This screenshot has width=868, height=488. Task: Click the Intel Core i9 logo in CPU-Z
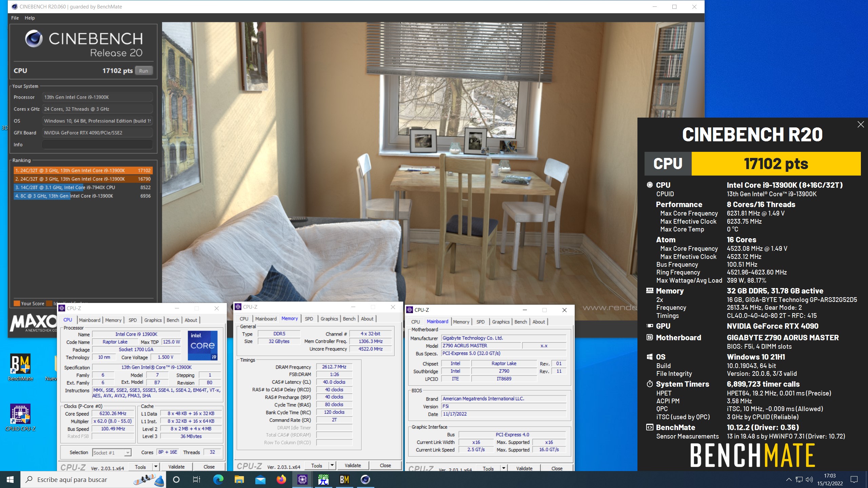point(202,345)
